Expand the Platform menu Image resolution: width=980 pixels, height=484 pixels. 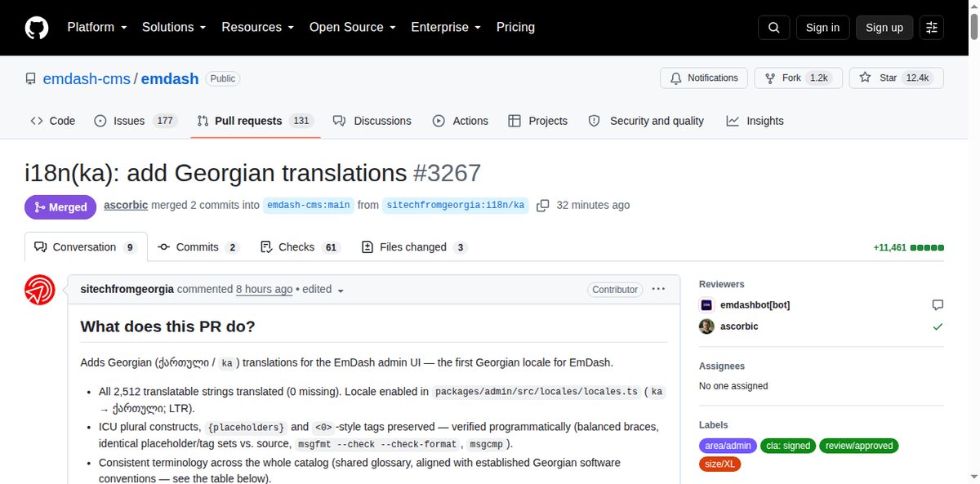point(97,27)
